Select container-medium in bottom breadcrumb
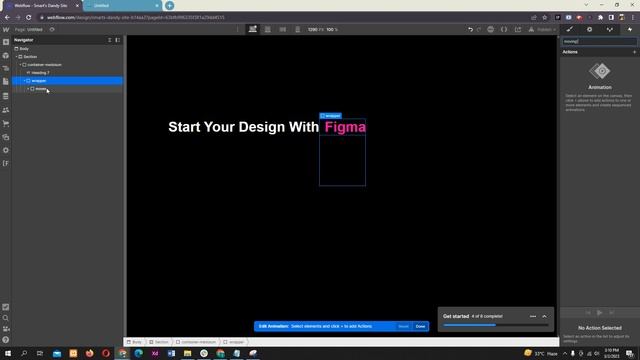Screen dimensions: 640x360 pos(196,342)
